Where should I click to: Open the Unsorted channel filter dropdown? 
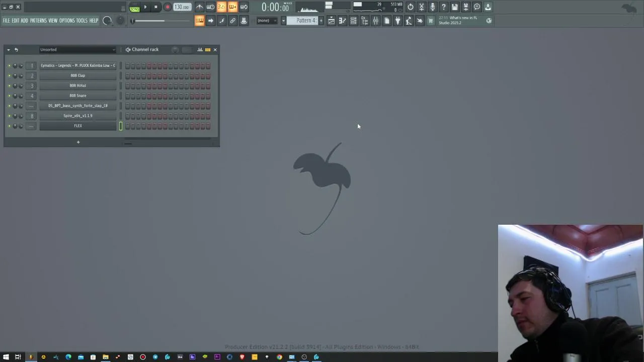78,49
